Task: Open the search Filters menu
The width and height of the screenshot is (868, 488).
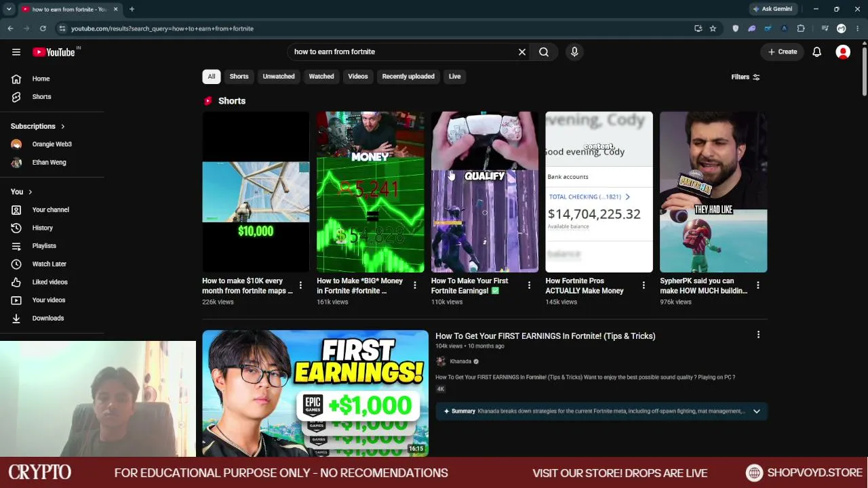Action: click(x=745, y=77)
